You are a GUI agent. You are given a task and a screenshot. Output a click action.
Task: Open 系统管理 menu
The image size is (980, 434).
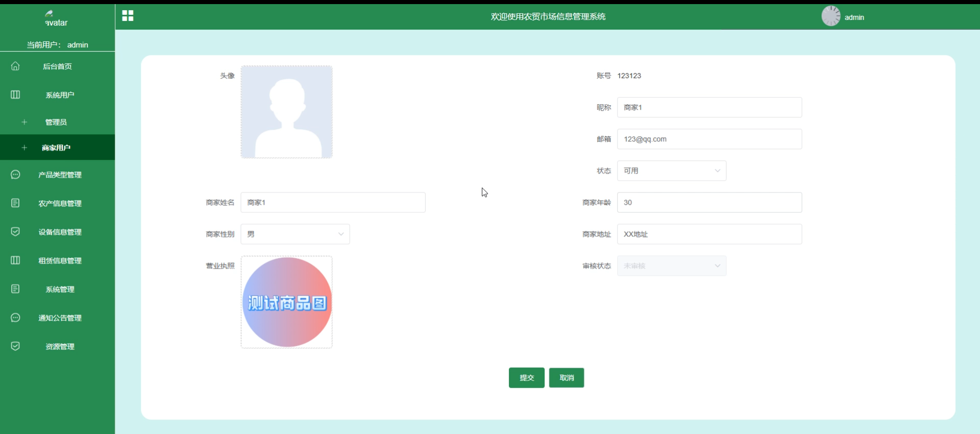point(57,289)
